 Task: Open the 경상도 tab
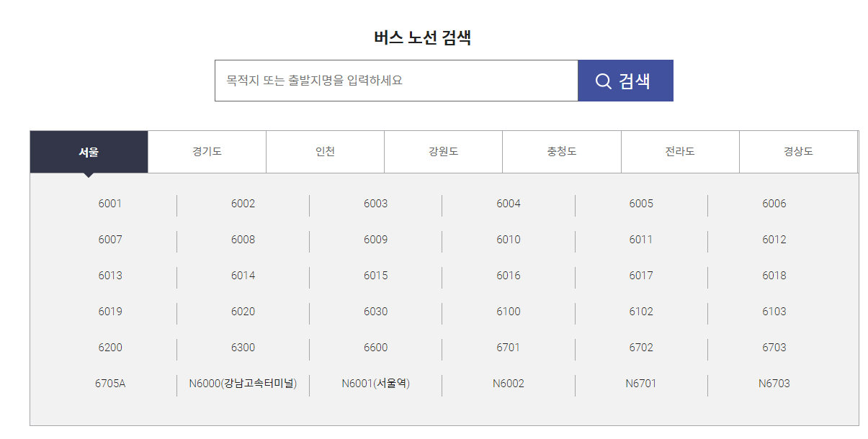tap(798, 152)
